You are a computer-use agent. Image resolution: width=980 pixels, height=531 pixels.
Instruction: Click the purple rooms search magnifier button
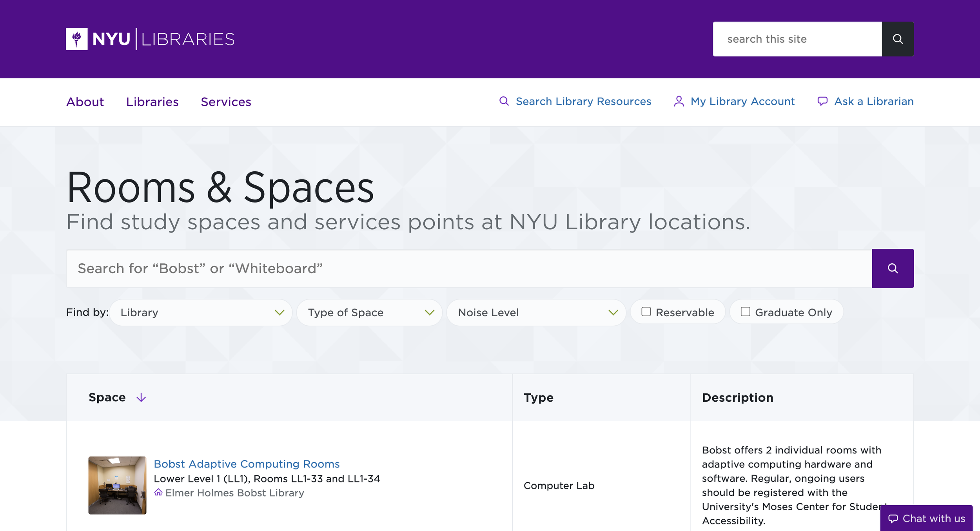pos(893,268)
